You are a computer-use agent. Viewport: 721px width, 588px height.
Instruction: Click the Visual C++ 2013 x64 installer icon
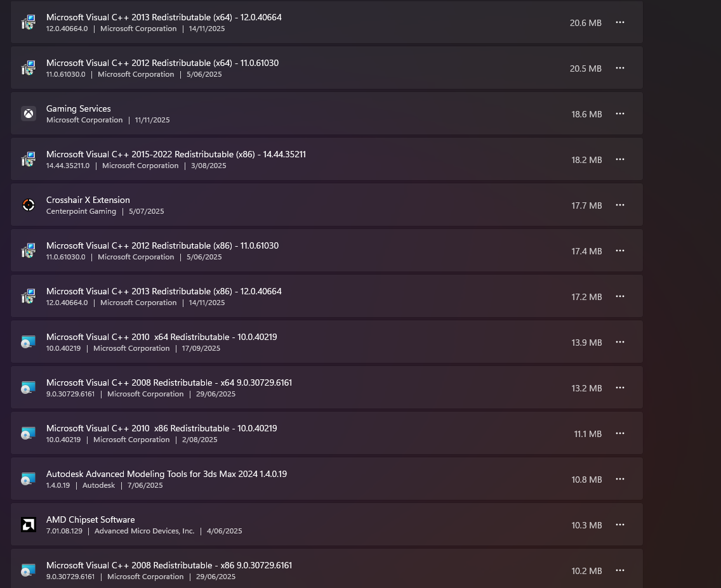pyautogui.click(x=29, y=23)
